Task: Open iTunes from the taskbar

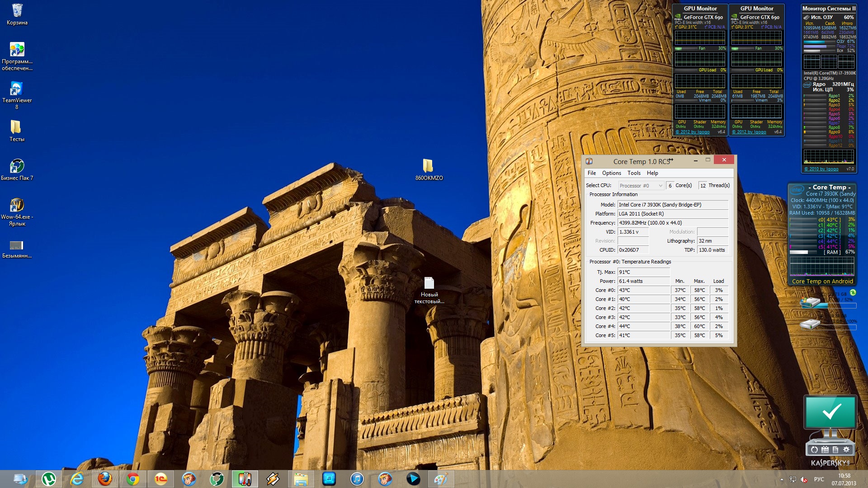Action: pos(357,479)
